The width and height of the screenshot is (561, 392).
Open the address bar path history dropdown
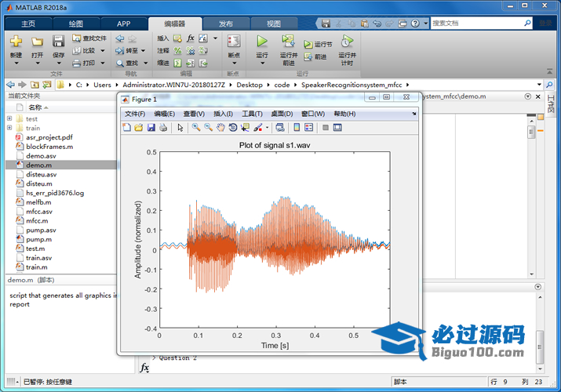pos(539,85)
